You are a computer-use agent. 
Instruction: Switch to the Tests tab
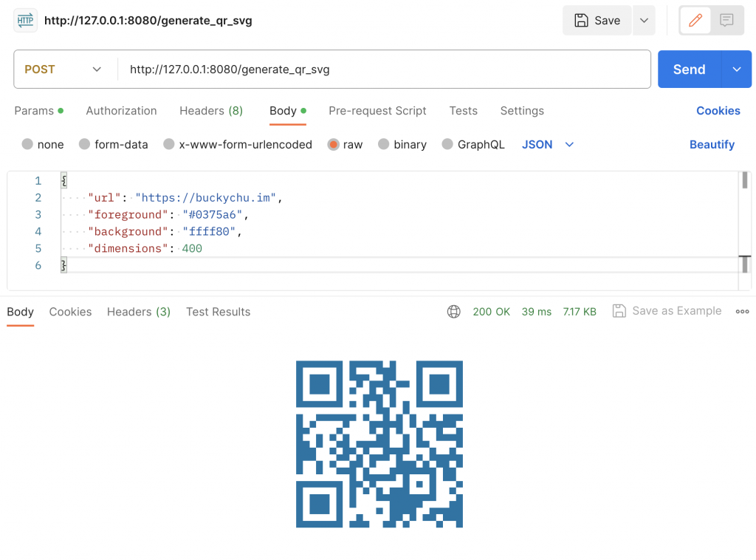point(464,111)
